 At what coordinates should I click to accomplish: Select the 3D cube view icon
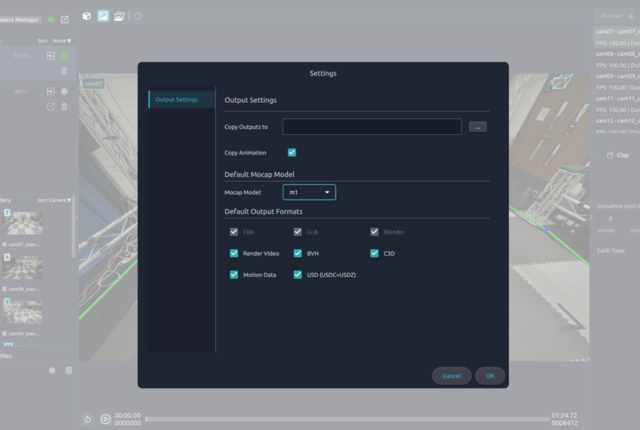click(x=87, y=16)
